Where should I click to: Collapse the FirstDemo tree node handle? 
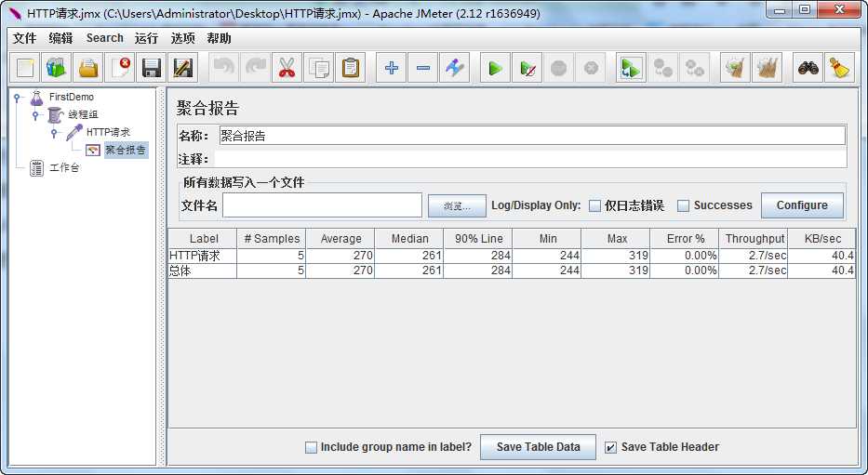coord(17,98)
